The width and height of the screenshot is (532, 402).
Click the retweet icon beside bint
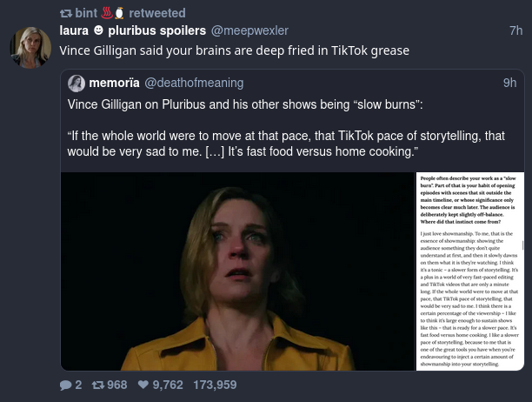65,13
